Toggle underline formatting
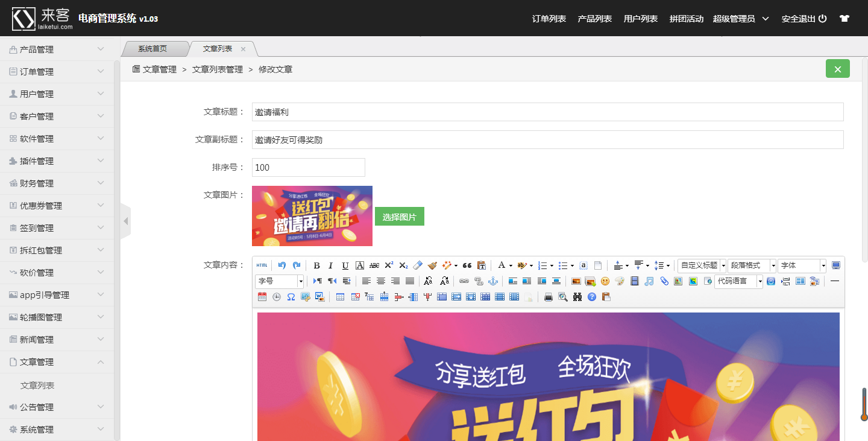 click(x=345, y=265)
